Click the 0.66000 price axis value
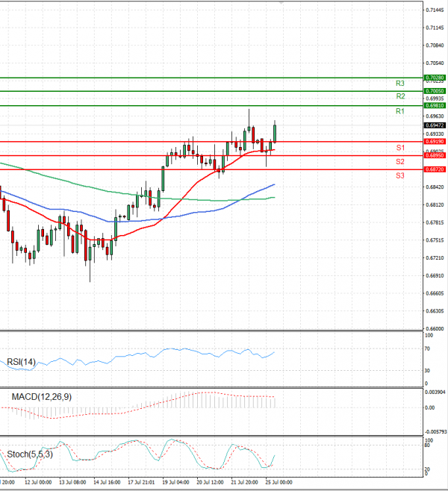 point(435,329)
